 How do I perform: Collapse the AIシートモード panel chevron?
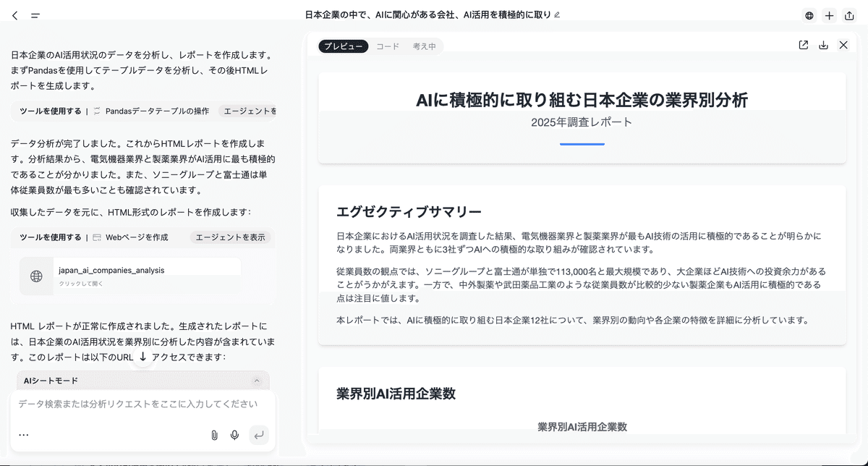coord(256,381)
